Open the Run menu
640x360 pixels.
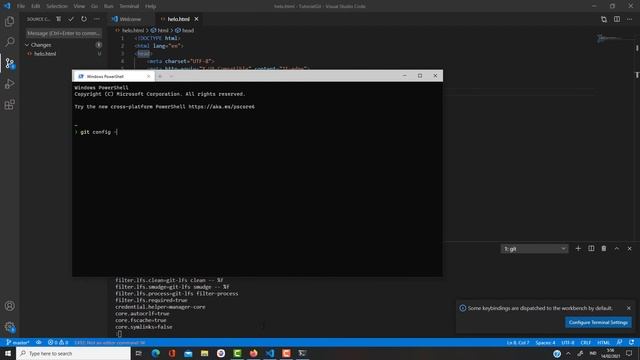pyautogui.click(x=109, y=6)
